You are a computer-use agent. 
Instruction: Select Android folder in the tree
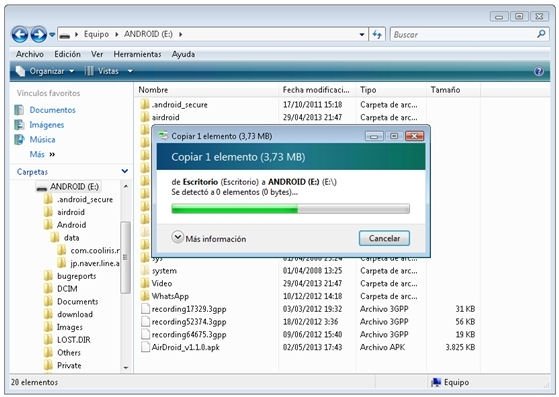71,225
